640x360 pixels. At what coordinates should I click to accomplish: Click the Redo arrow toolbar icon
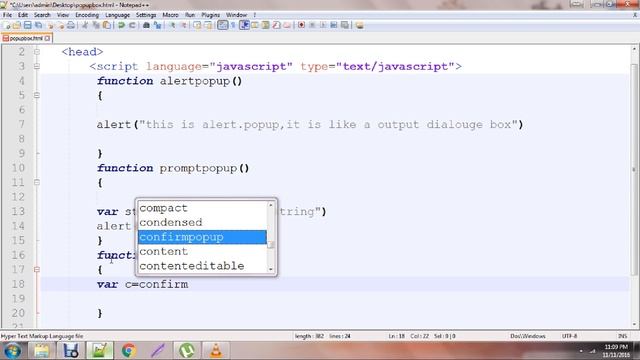point(132,25)
